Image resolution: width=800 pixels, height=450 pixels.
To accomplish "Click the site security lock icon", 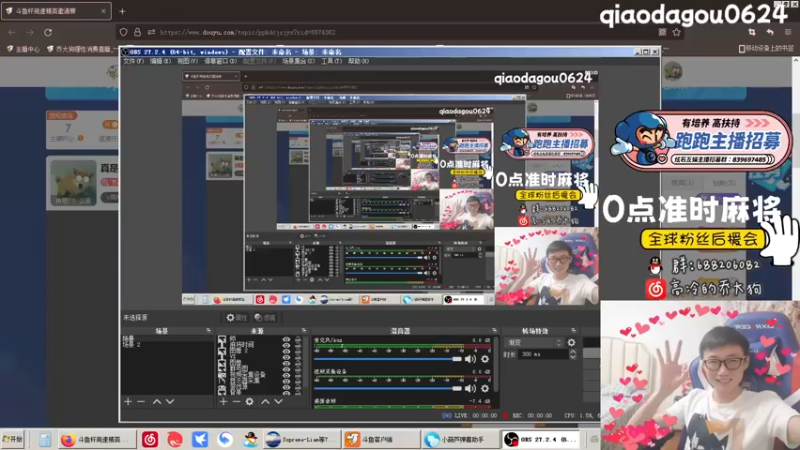I will coord(137,32).
